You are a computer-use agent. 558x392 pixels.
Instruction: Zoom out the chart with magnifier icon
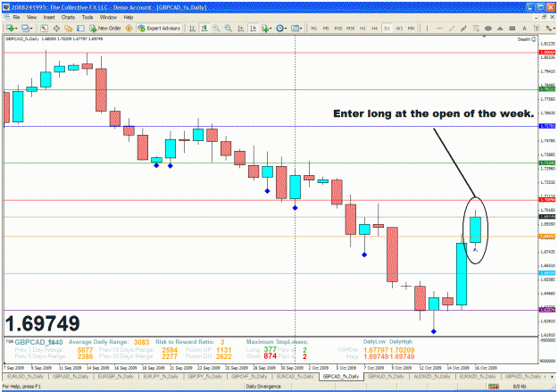click(229, 28)
